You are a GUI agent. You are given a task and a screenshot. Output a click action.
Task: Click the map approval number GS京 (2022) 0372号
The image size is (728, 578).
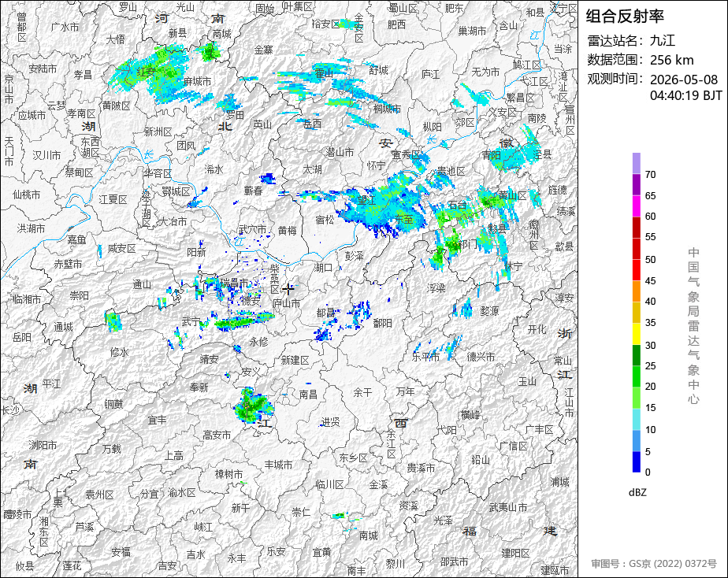(673, 564)
